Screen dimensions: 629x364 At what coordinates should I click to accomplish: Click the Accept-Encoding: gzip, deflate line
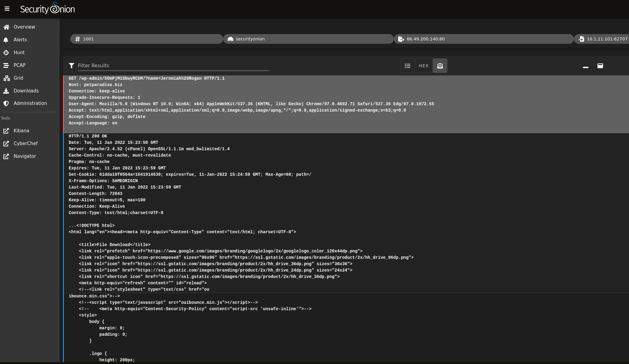107,117
